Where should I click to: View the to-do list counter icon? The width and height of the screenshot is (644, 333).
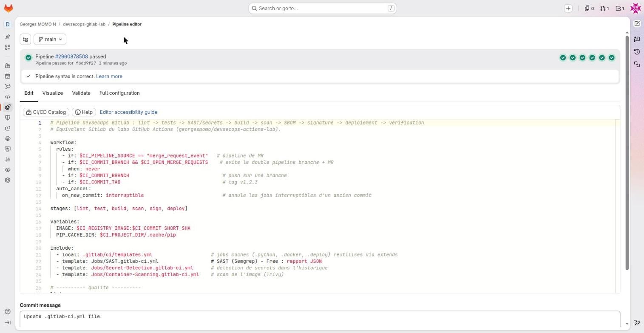click(x=620, y=8)
